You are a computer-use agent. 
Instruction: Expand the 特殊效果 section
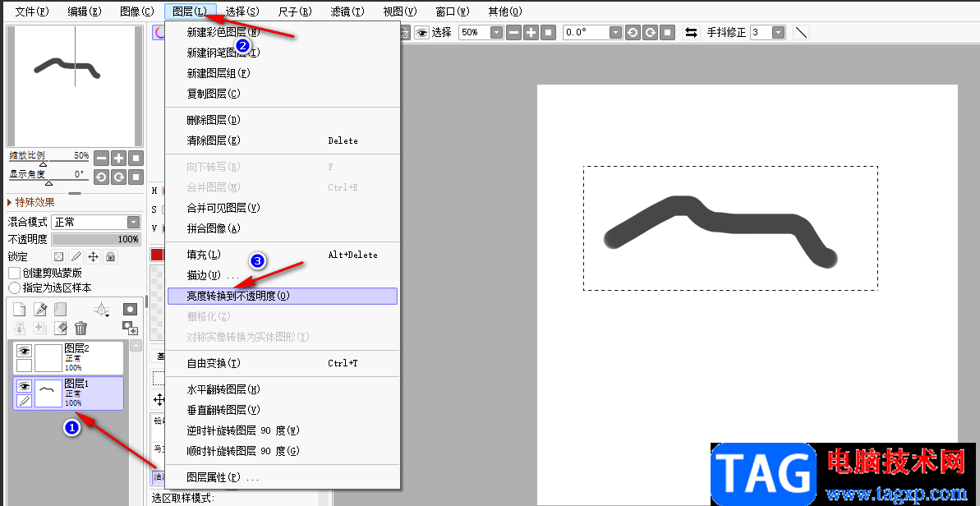(x=31, y=202)
